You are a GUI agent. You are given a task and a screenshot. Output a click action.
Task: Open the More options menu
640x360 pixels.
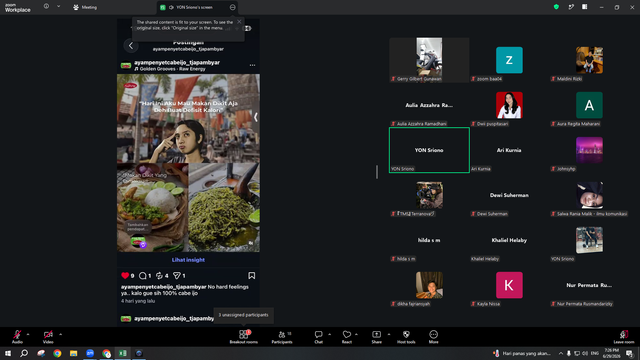click(433, 336)
